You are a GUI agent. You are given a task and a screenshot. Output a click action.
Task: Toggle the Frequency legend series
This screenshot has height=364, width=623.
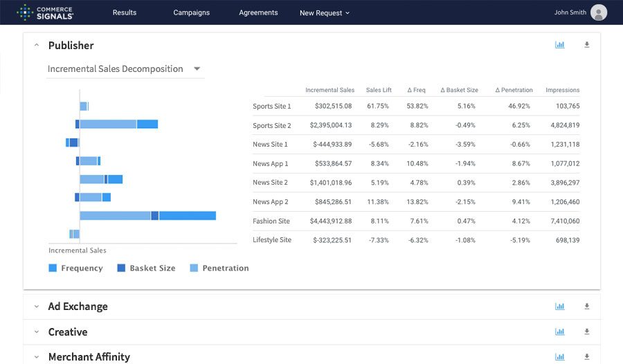(75, 269)
